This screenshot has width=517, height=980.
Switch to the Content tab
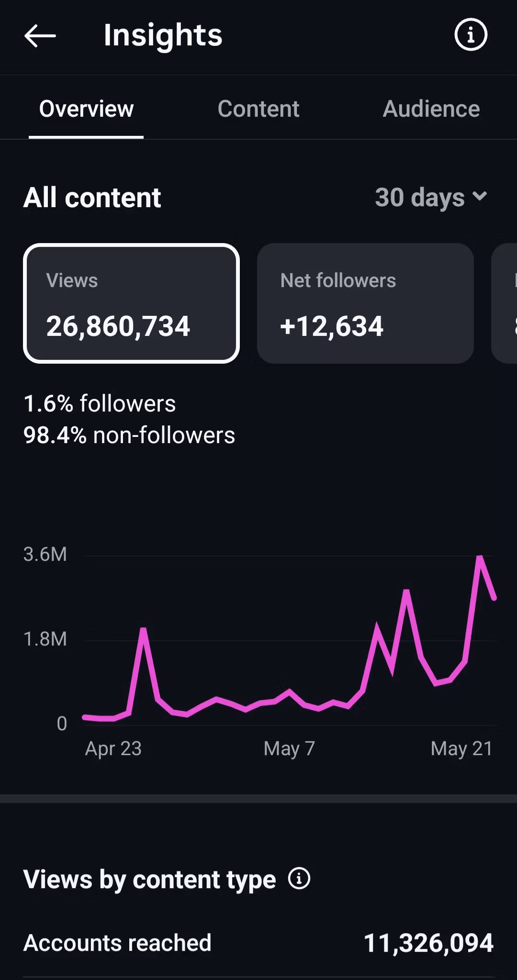(258, 109)
